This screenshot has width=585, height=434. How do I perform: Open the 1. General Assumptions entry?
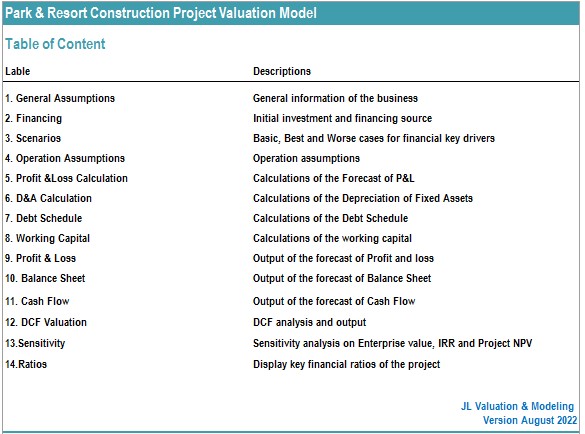[60, 99]
